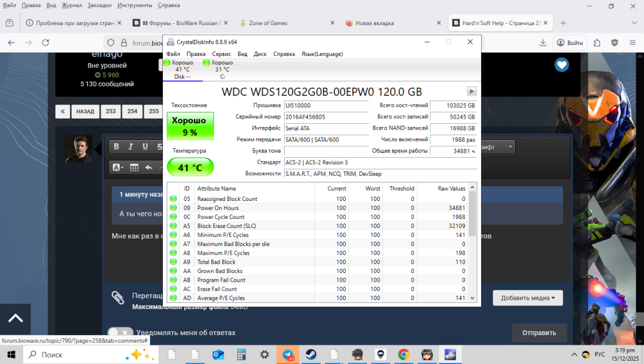Image resolution: width=644 pixels, height=364 pixels.
Task: Open the 'Сервис' menu in CrystalDiskInfo
Action: coord(222,54)
